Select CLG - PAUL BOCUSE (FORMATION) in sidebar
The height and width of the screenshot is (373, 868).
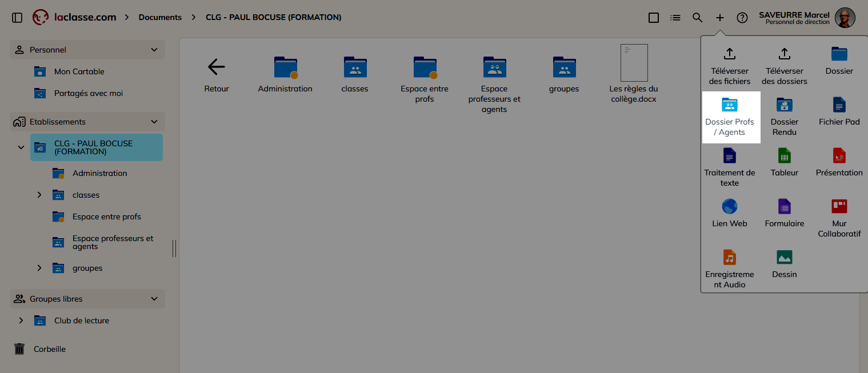(97, 147)
